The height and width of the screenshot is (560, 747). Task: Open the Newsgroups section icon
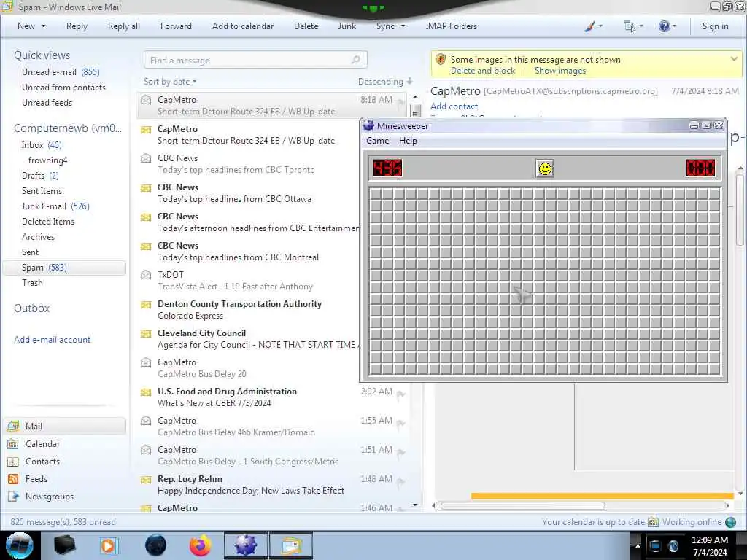click(x=13, y=497)
